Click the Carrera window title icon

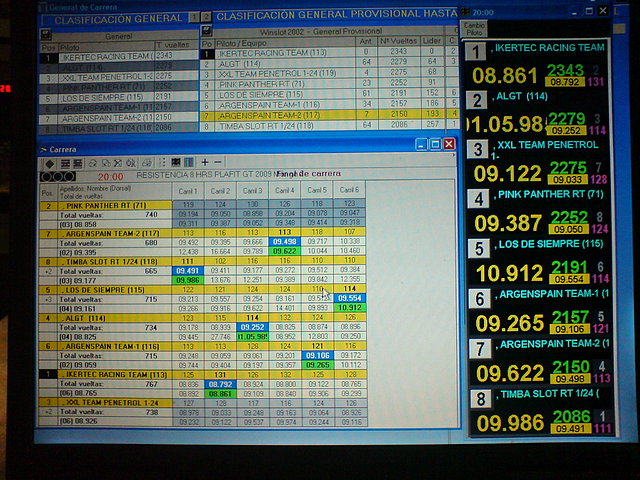click(43, 150)
